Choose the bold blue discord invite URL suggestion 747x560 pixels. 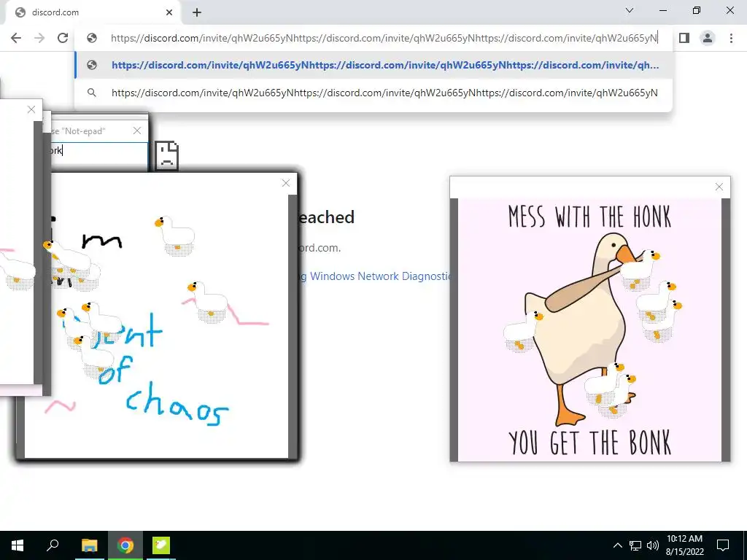(373, 65)
